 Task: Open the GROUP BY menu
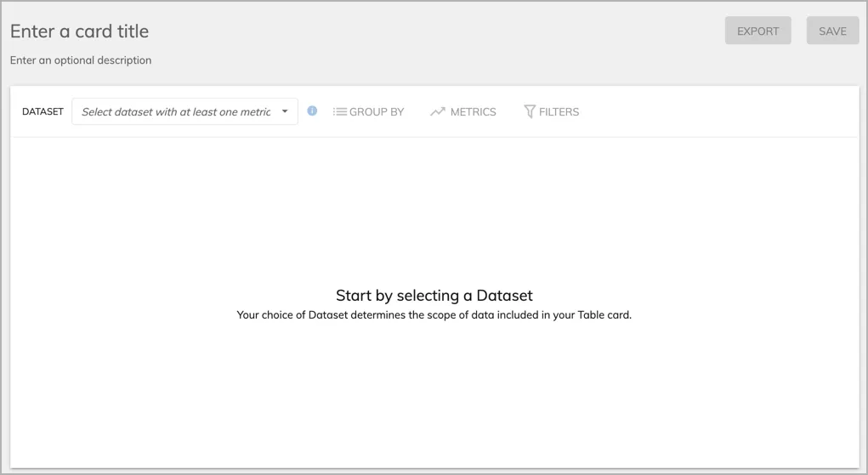coord(369,112)
